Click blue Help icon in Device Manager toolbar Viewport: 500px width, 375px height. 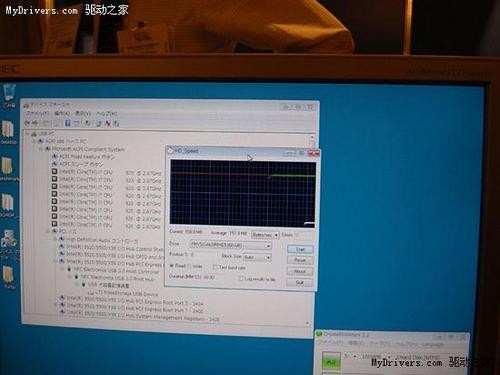tap(67, 123)
